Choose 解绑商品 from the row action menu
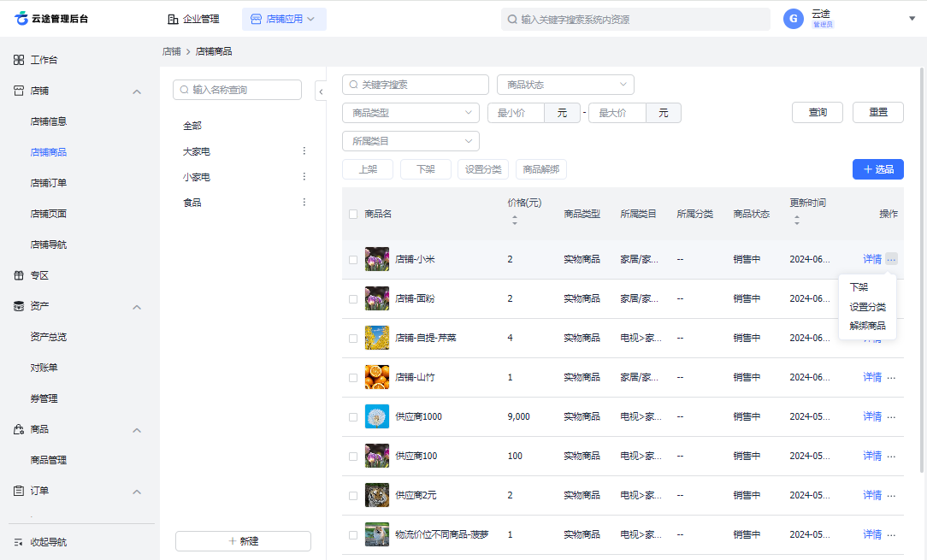This screenshot has height=560, width=927. point(867,326)
